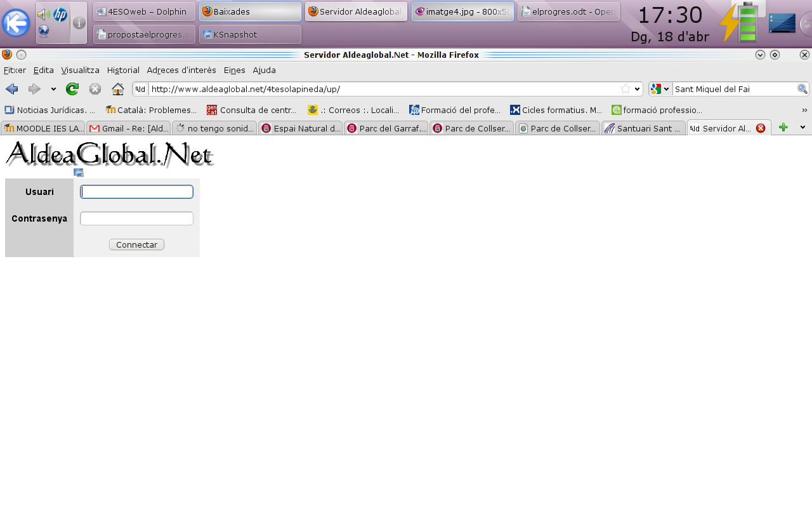
Task: Switch to imatge4.jpg taskbar window
Action: pyautogui.click(x=462, y=11)
